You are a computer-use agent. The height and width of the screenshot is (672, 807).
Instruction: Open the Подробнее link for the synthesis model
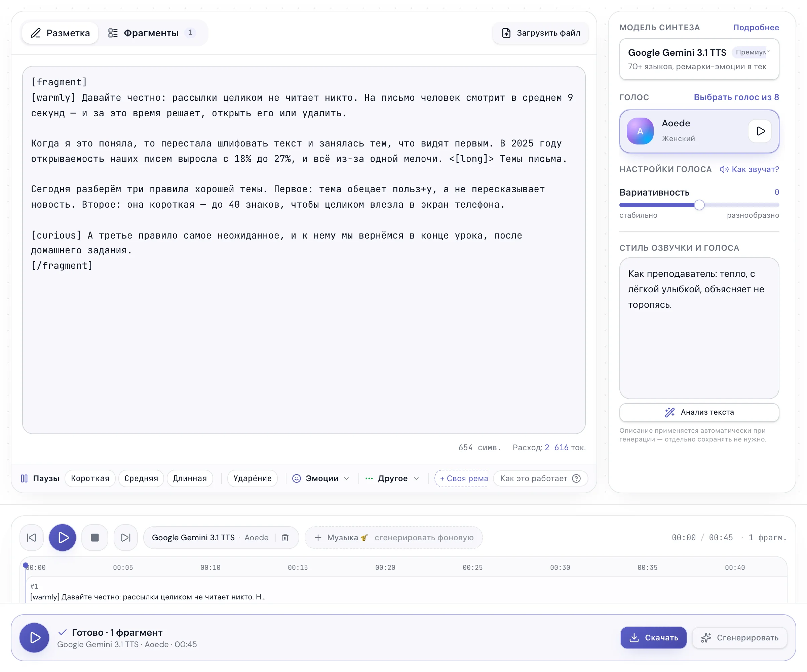(x=756, y=27)
